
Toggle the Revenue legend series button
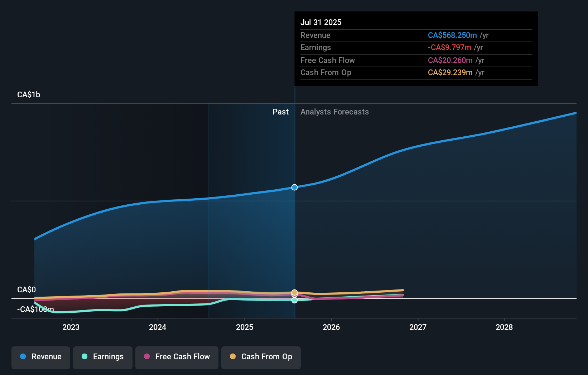(41, 357)
